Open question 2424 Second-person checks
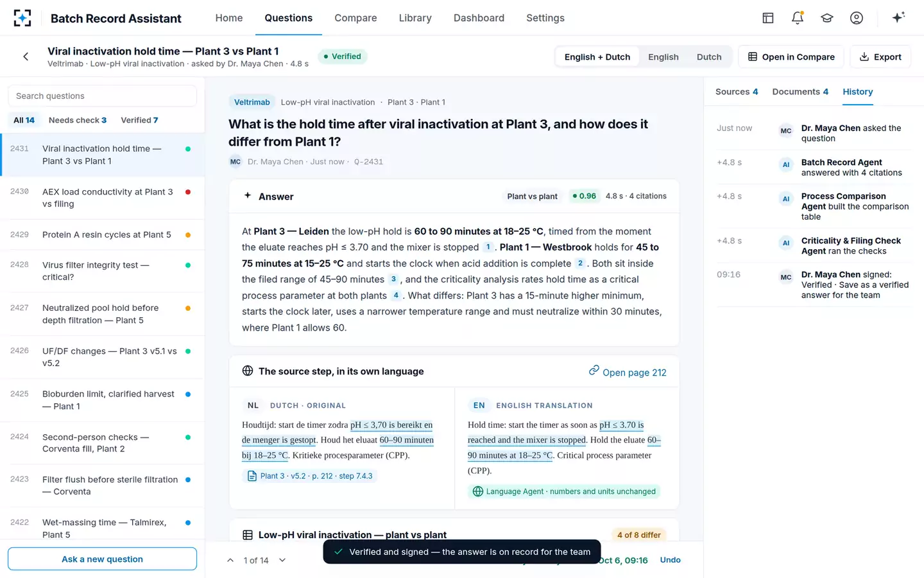 103,443
